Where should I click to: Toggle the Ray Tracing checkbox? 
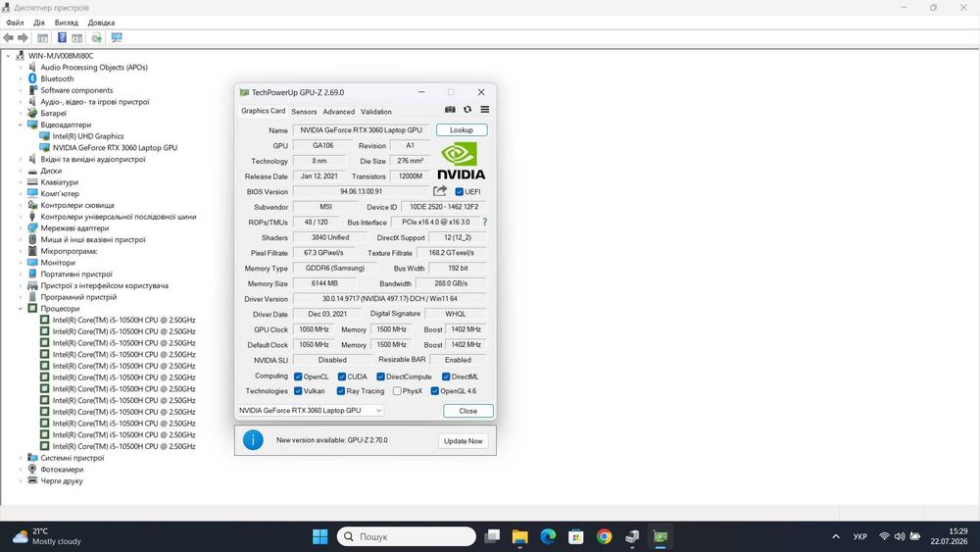point(341,391)
